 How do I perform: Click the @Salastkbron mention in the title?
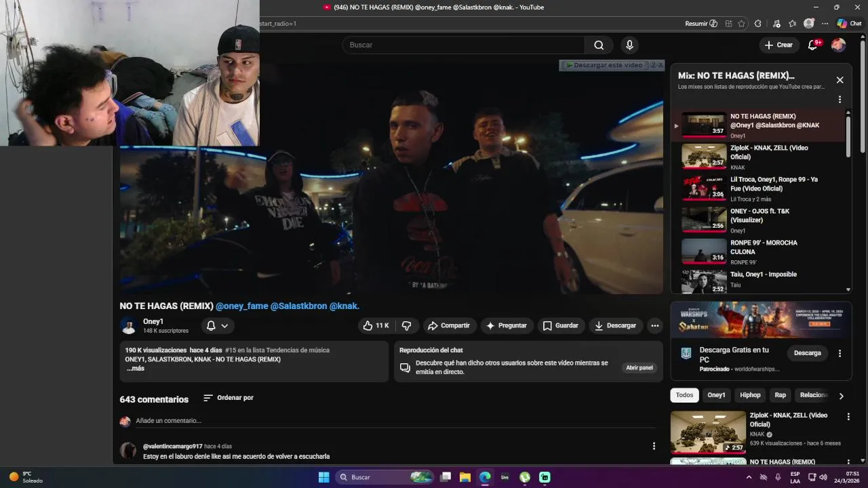pyautogui.click(x=298, y=306)
